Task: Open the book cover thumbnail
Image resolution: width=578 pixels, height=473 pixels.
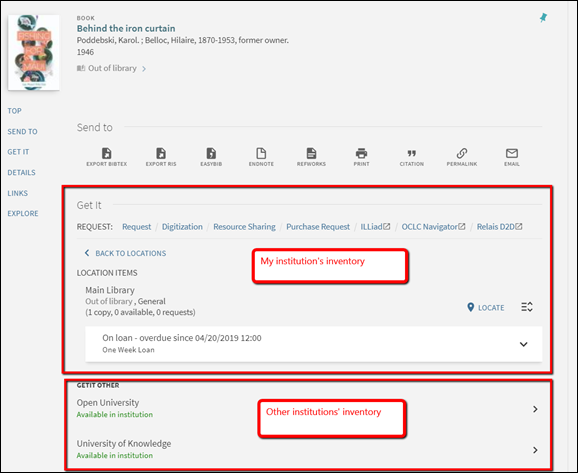Action: (x=34, y=52)
